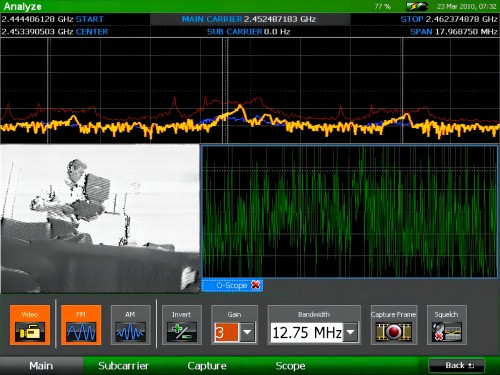The image size is (500, 375).
Task: Close the O-Scope panel with red X
Action: pyautogui.click(x=256, y=285)
